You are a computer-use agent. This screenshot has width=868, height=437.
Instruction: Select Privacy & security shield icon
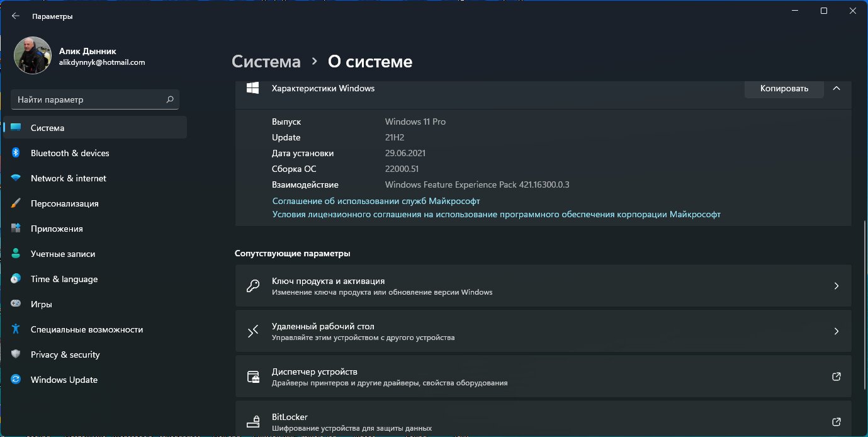click(x=16, y=355)
